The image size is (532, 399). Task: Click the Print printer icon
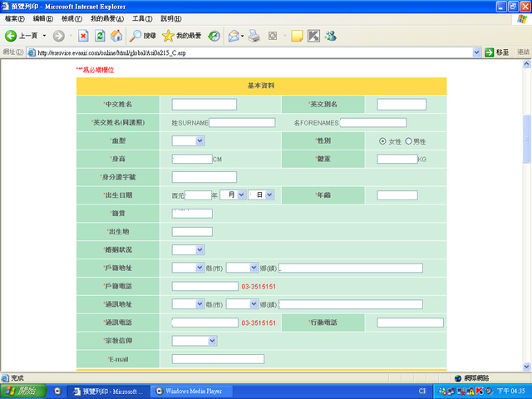254,36
